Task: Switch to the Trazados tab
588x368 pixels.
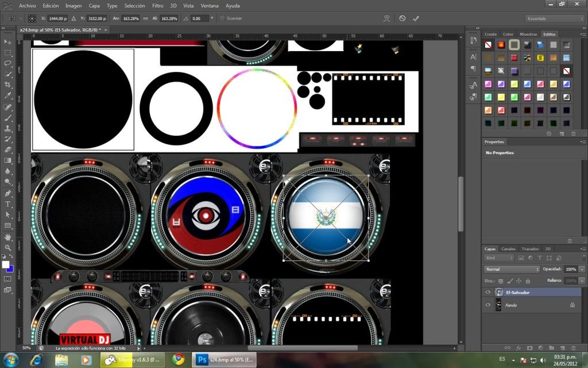Action: [x=530, y=248]
